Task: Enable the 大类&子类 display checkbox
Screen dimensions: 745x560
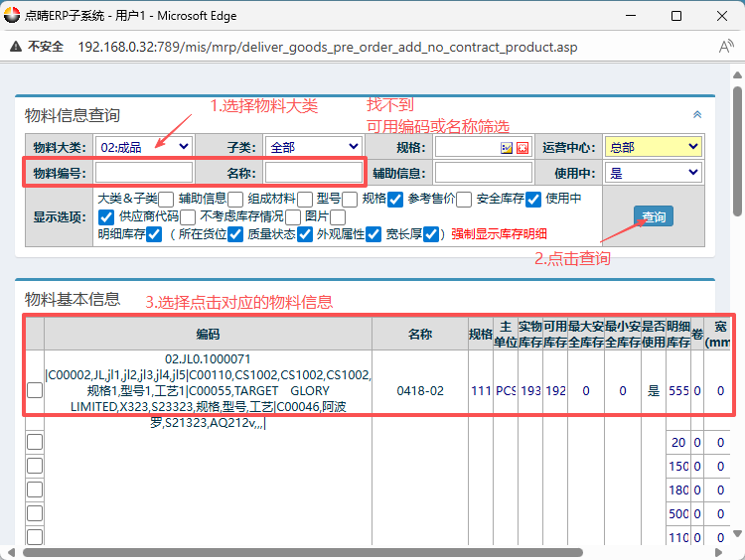Action: pos(166,199)
